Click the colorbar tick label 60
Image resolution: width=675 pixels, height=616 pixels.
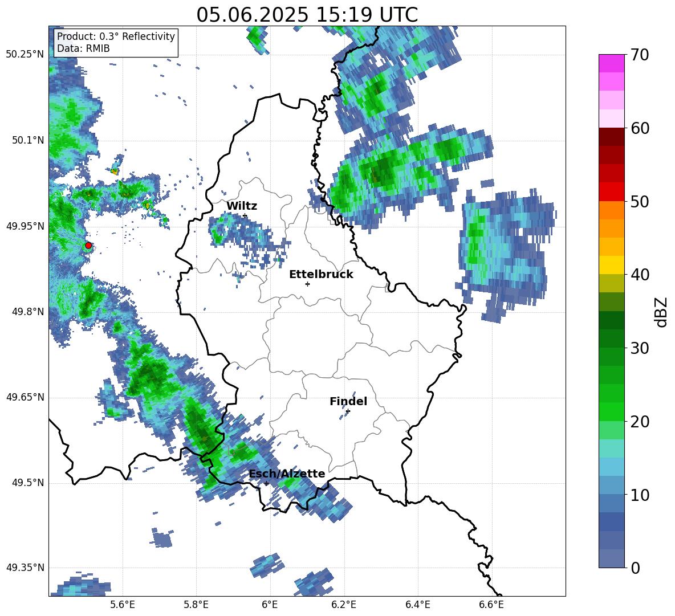coord(640,128)
